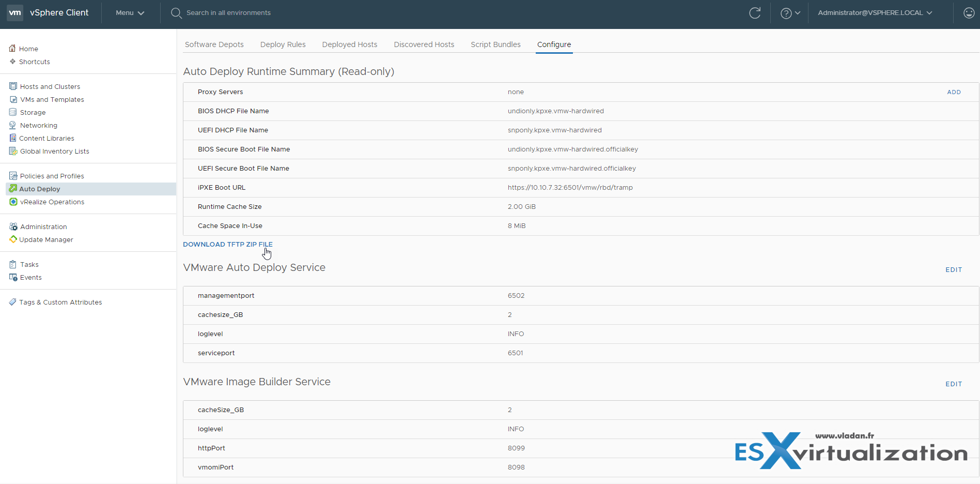This screenshot has width=980, height=484.
Task: Click the Cache Space In-Use label
Action: pos(230,225)
